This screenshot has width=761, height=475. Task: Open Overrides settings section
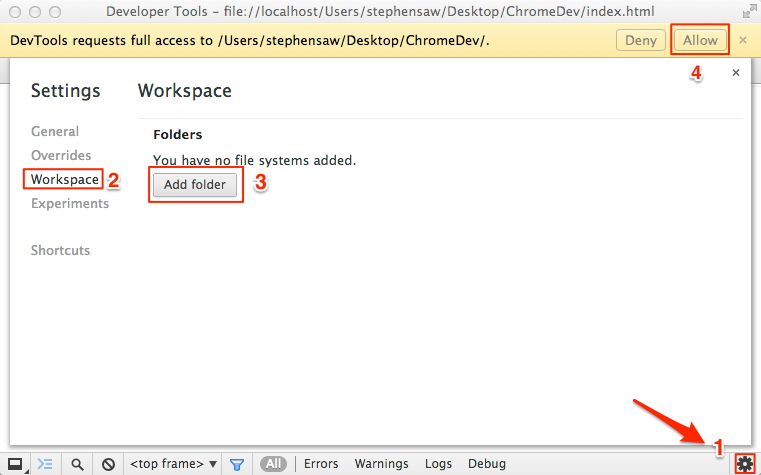tap(61, 155)
